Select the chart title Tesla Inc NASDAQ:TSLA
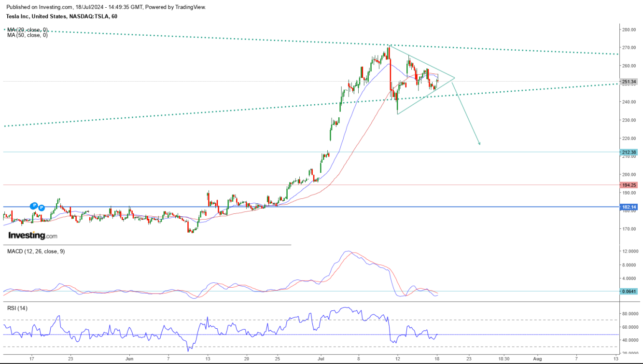Screen dimensions: 643x364 [62, 16]
